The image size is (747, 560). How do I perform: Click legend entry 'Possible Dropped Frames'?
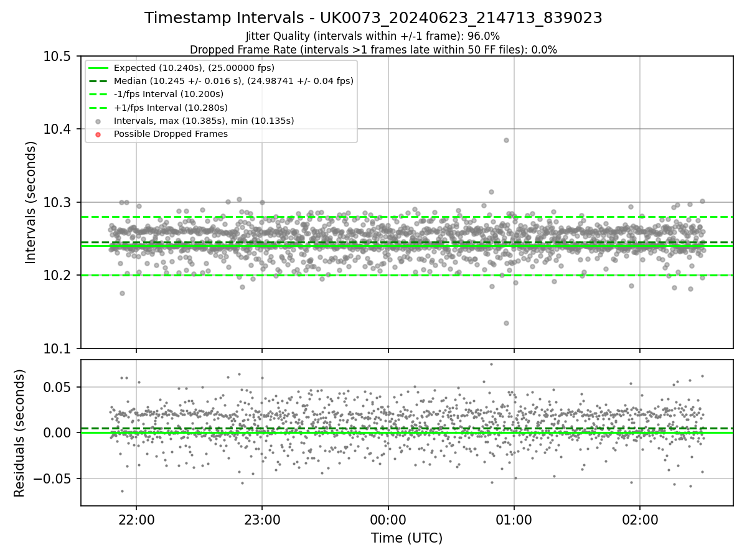(x=171, y=134)
